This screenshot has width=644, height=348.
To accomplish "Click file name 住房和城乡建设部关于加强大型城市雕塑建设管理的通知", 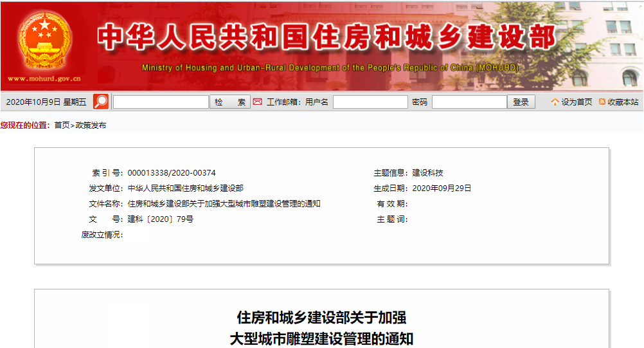I will [224, 204].
